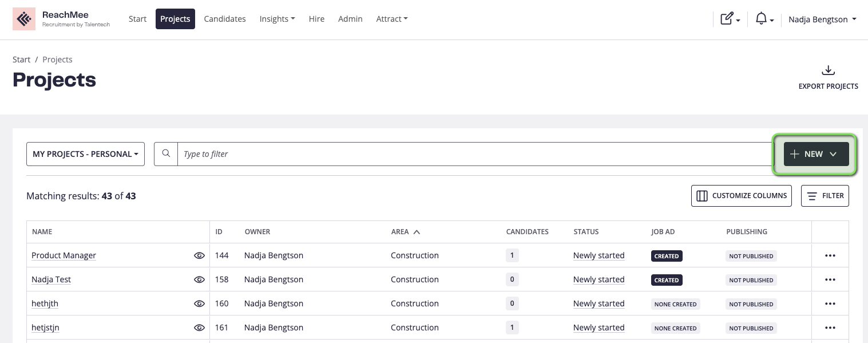The height and width of the screenshot is (343, 868).
Task: Open the notifications bell icon
Action: pyautogui.click(x=761, y=19)
